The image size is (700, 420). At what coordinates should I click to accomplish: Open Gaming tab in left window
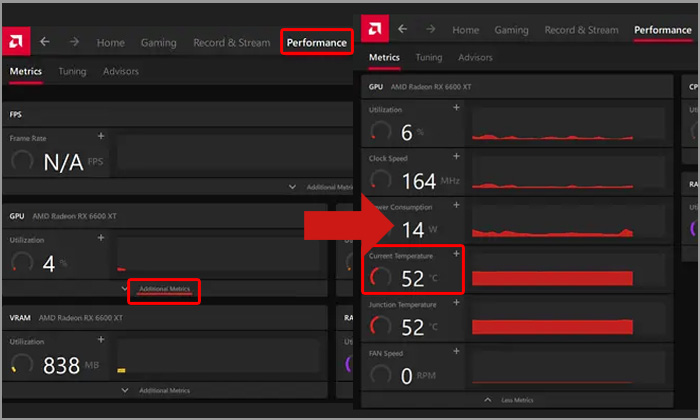158,43
